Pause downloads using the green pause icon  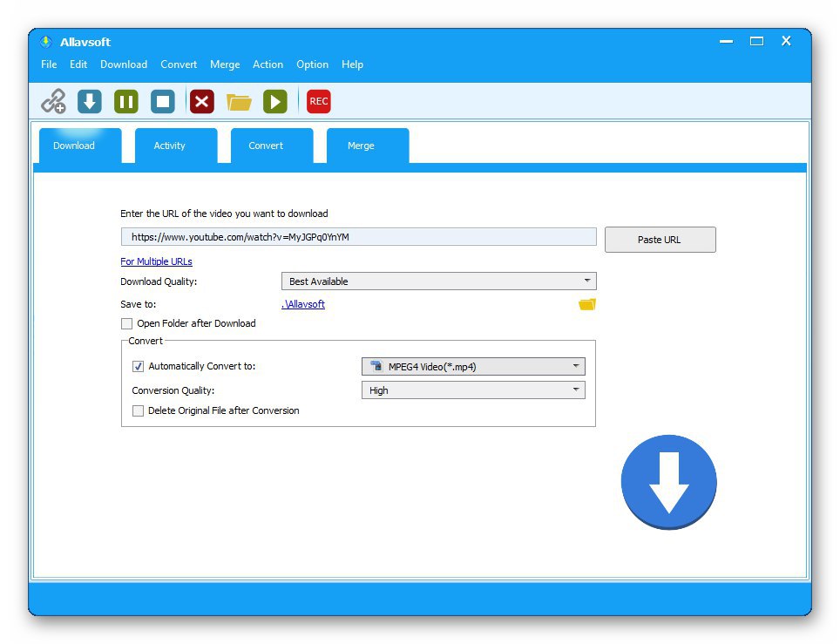(x=126, y=101)
